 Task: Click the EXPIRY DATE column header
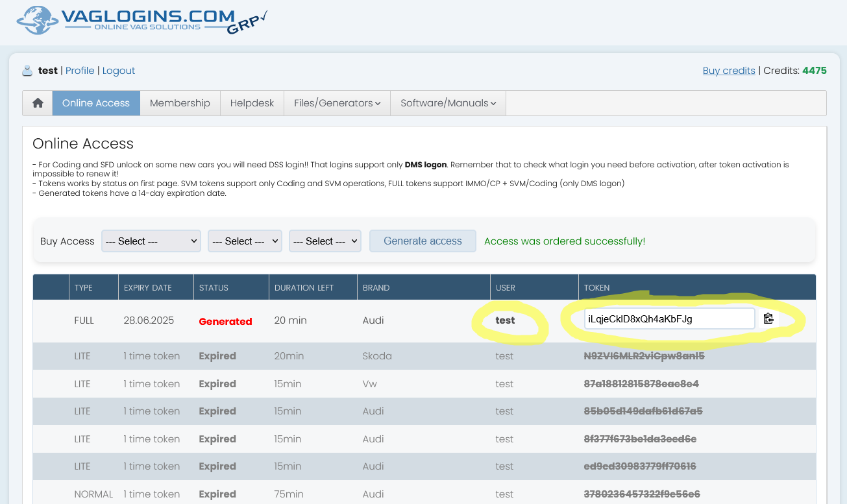(x=148, y=287)
